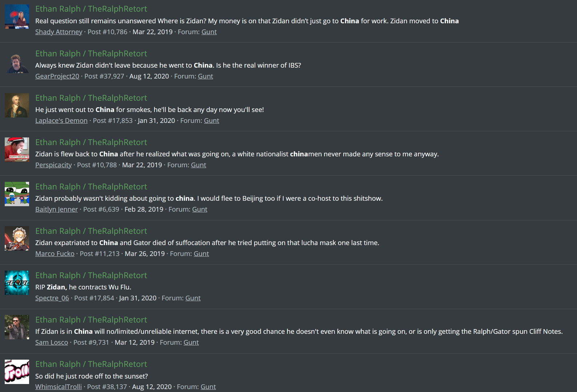The width and height of the screenshot is (577, 392).
Task: Click Spectre_06's blue avatar
Action: [x=17, y=283]
